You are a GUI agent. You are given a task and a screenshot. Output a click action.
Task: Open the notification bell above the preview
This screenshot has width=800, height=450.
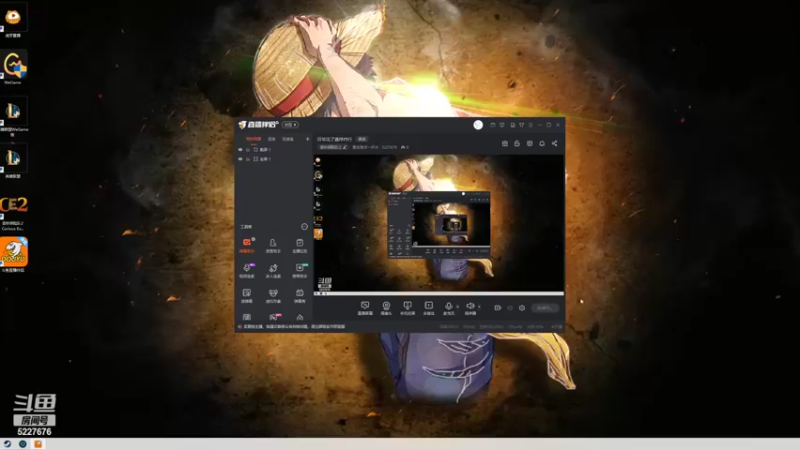pos(542,143)
